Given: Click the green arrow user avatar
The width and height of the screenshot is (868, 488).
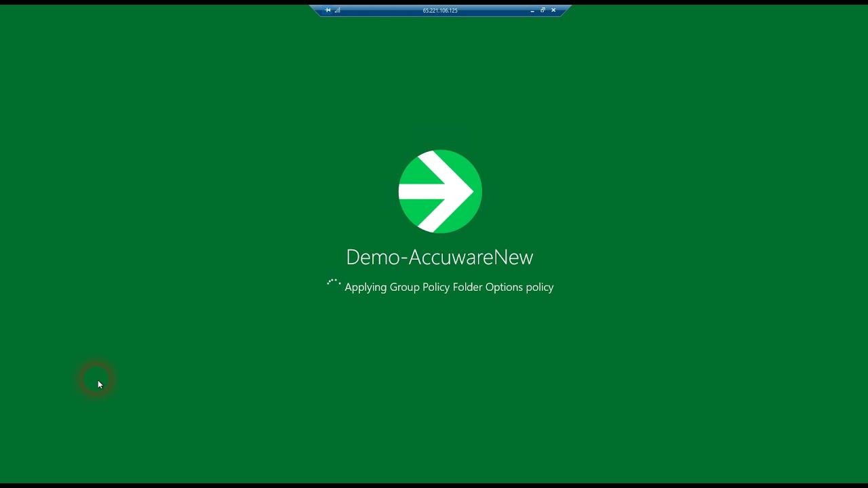Looking at the screenshot, I should tap(440, 192).
